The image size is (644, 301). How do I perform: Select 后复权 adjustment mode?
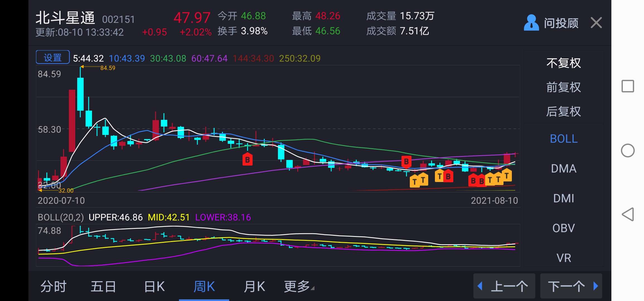(563, 111)
